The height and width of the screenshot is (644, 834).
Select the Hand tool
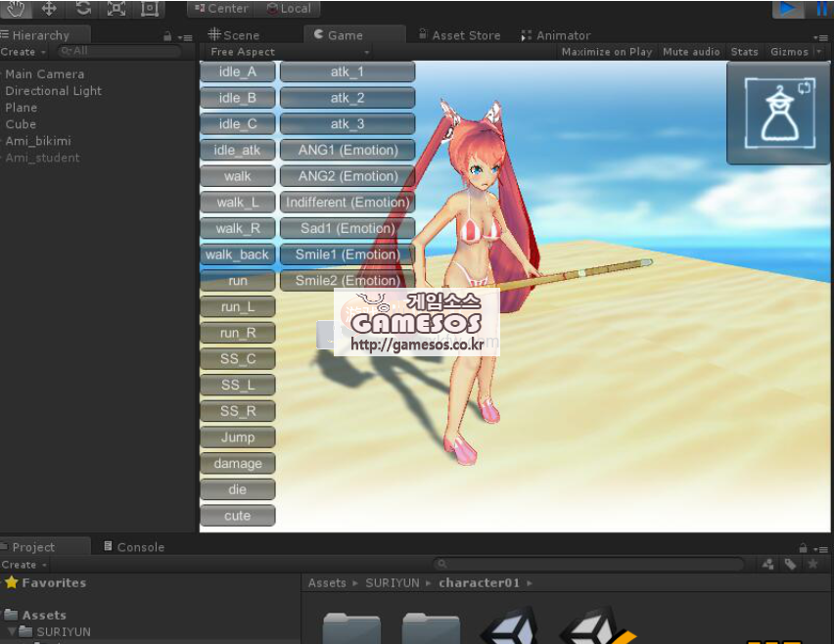pos(16,8)
